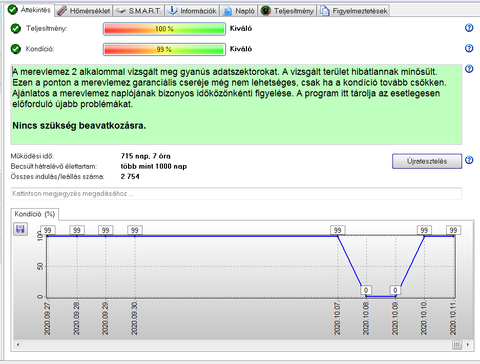The width and height of the screenshot is (480, 364).
Task: Click the 99 data label at 2020.10.11
Action: 453,230
